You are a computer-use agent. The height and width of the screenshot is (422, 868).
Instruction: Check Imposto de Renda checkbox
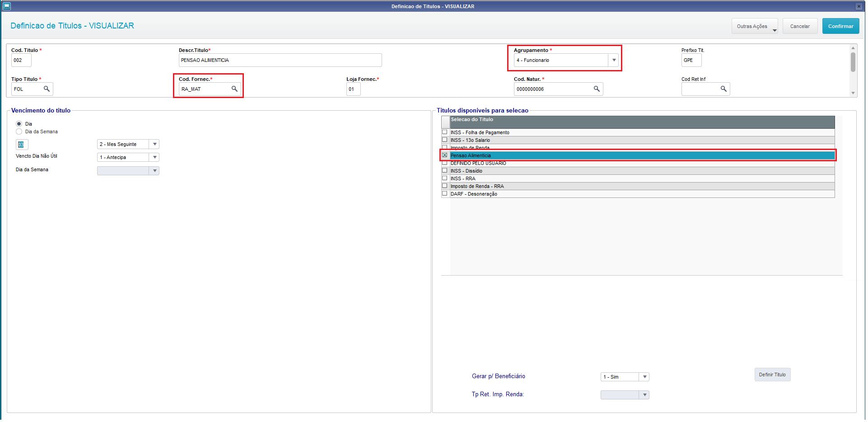[445, 147]
